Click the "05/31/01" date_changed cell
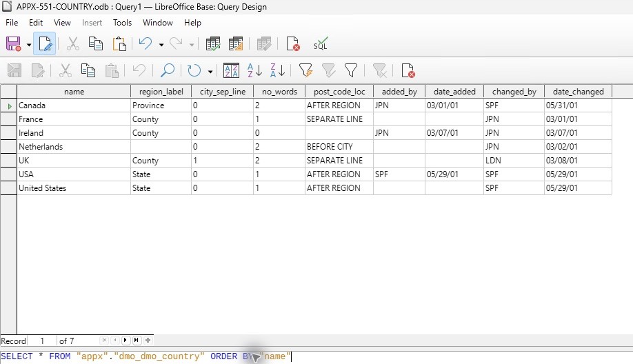The height and width of the screenshot is (364, 633). 578,105
